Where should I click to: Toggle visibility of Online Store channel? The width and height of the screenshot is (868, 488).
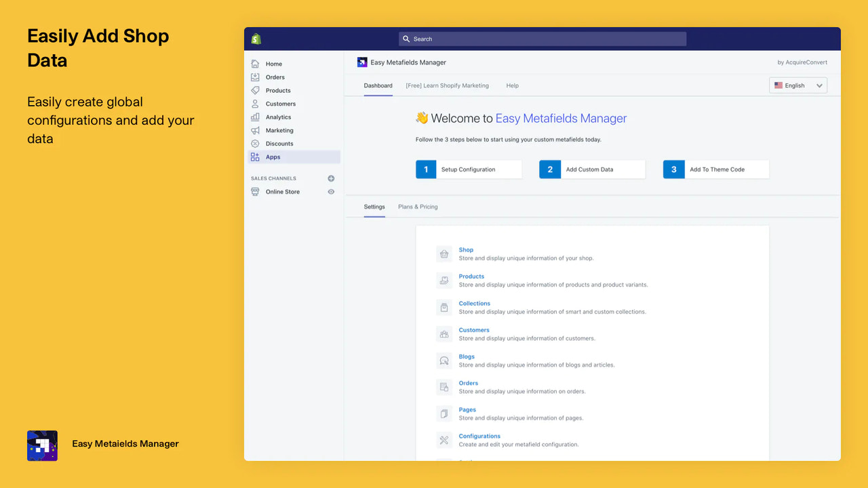(x=330, y=191)
